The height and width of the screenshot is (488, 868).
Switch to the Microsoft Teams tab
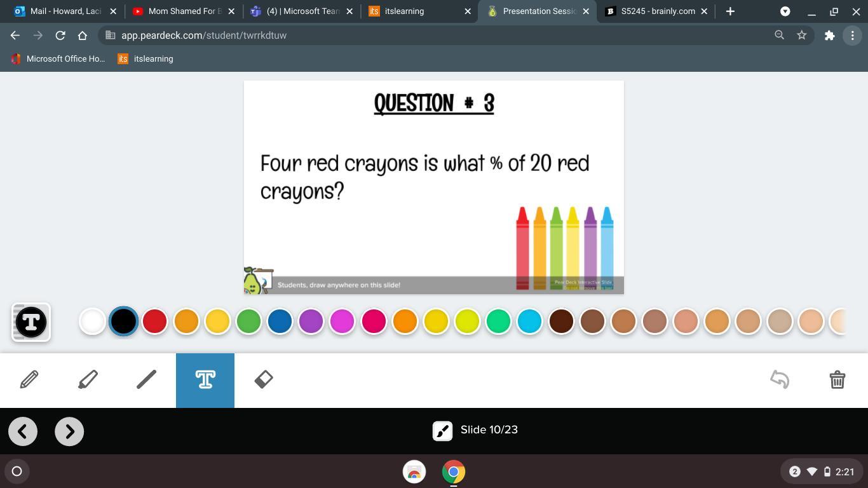pyautogui.click(x=301, y=11)
